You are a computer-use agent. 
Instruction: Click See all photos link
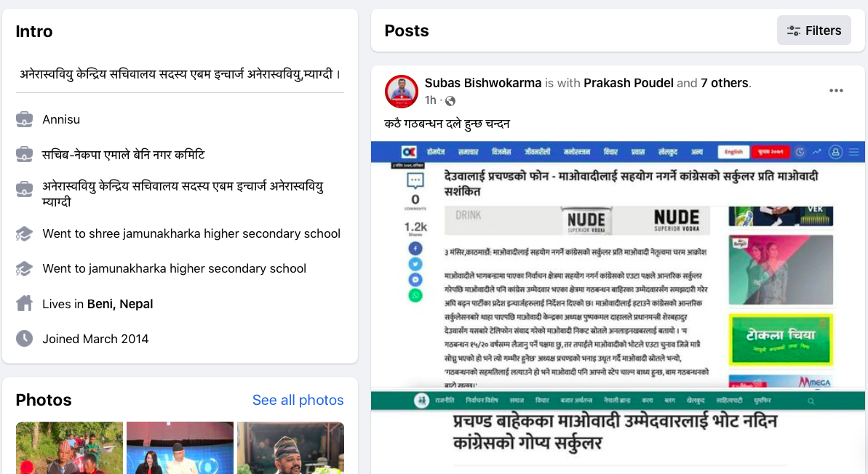click(x=298, y=400)
